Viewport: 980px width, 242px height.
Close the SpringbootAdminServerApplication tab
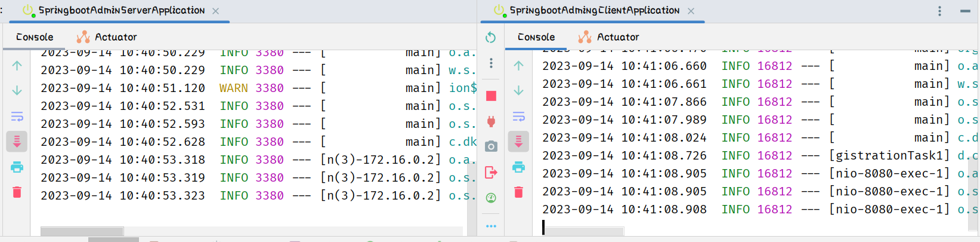point(215,11)
